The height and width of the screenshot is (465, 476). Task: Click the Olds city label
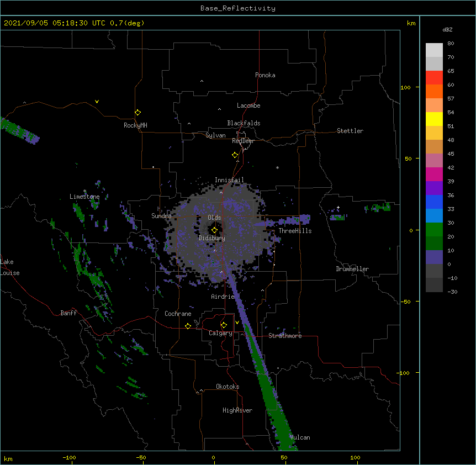(x=214, y=218)
